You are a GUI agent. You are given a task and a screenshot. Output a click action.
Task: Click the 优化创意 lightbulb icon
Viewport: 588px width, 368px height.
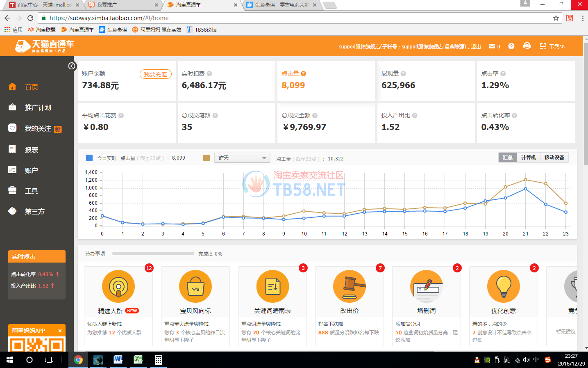[504, 286]
